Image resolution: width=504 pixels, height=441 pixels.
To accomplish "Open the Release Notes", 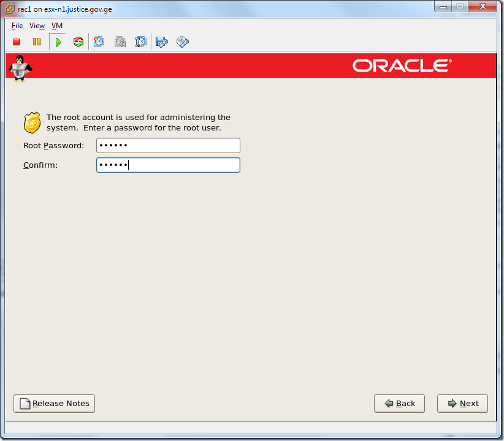I will point(54,403).
